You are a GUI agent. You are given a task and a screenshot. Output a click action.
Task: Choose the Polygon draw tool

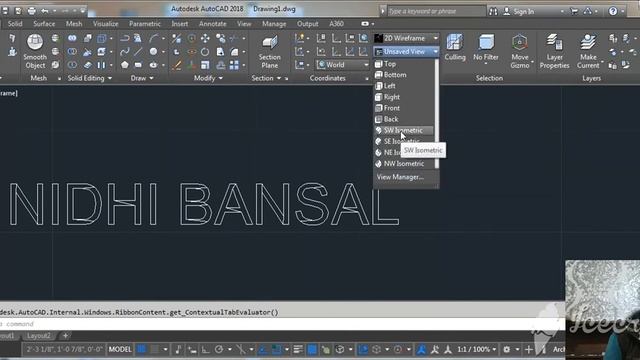point(124,65)
